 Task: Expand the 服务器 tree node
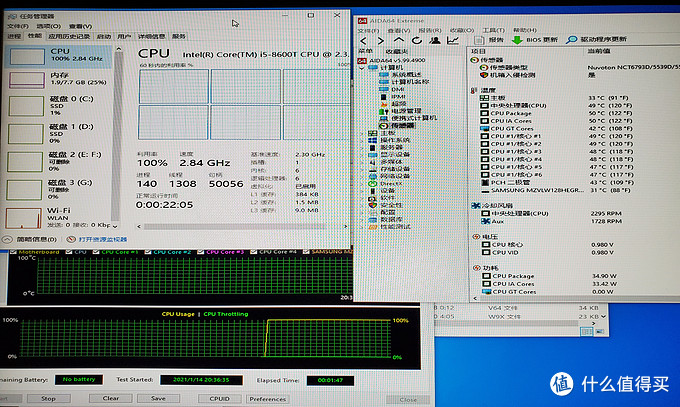pyautogui.click(x=362, y=148)
